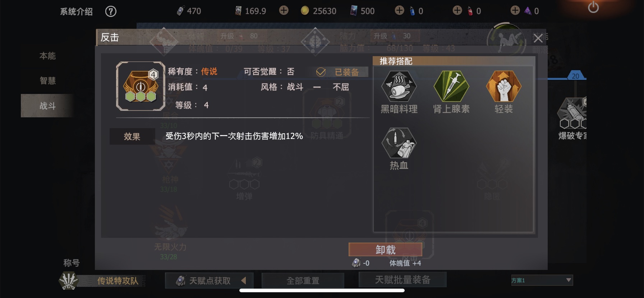Add more currency next to 169.9
Viewport: 644px width, 298px height.
click(284, 10)
